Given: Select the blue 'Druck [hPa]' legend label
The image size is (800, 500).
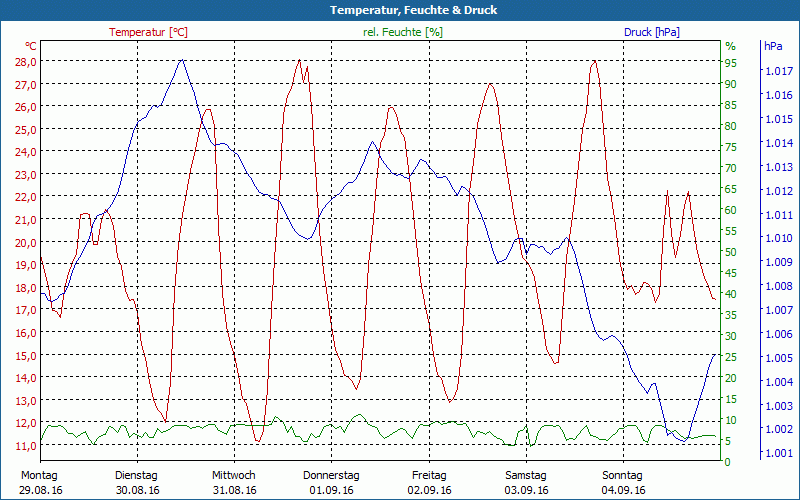Looking at the screenshot, I should click(651, 32).
